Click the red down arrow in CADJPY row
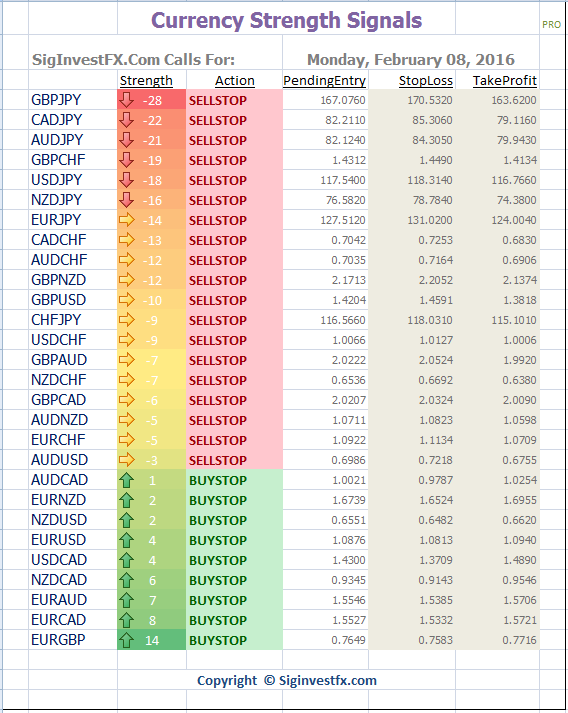Image resolution: width=568 pixels, height=713 pixels. pyautogui.click(x=126, y=120)
